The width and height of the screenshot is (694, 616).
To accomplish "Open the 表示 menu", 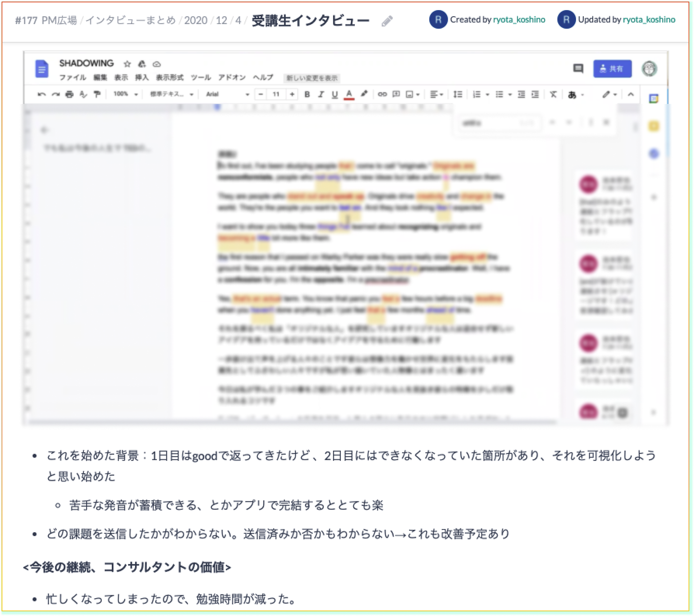I will [x=121, y=78].
